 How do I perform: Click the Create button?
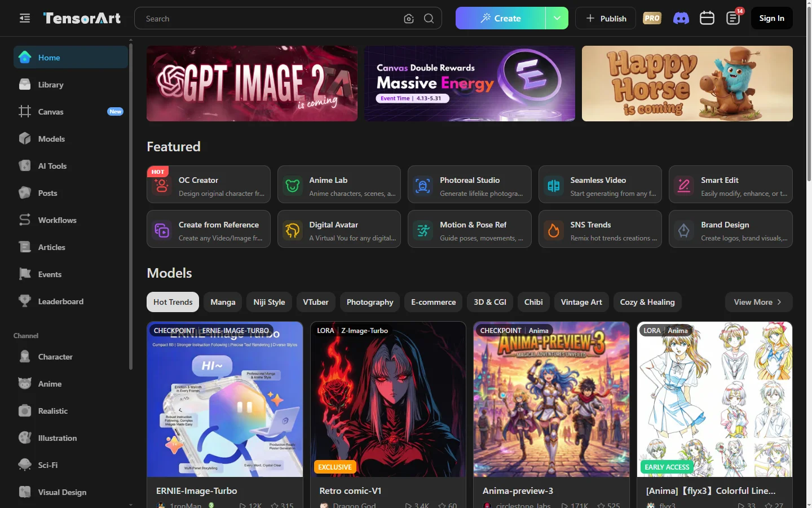[x=501, y=18]
